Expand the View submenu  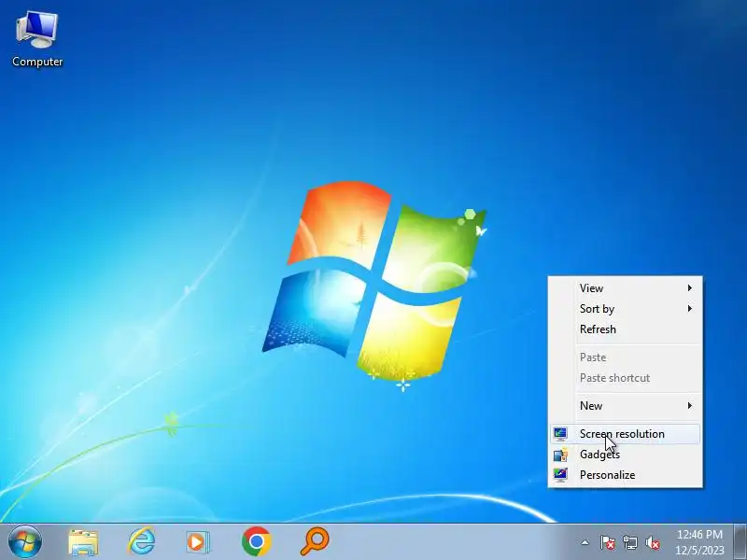[x=626, y=288]
